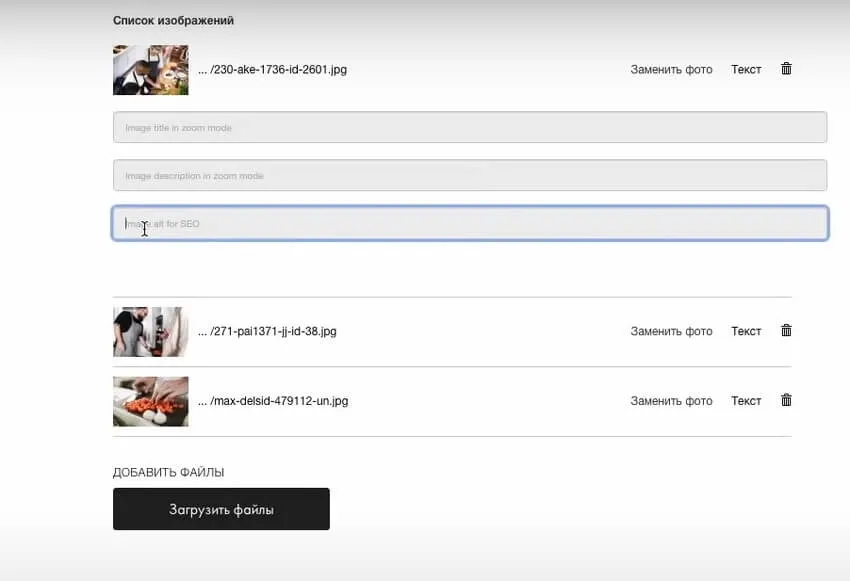Click trash icon for max-delsid-479112-un.jpg

pos(786,401)
